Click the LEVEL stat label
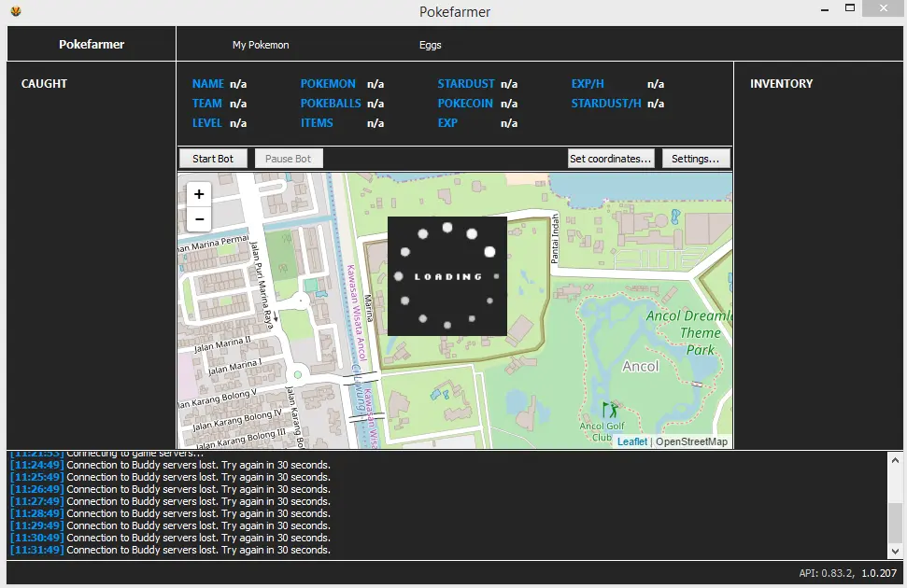Image resolution: width=907 pixels, height=588 pixels. (x=206, y=123)
